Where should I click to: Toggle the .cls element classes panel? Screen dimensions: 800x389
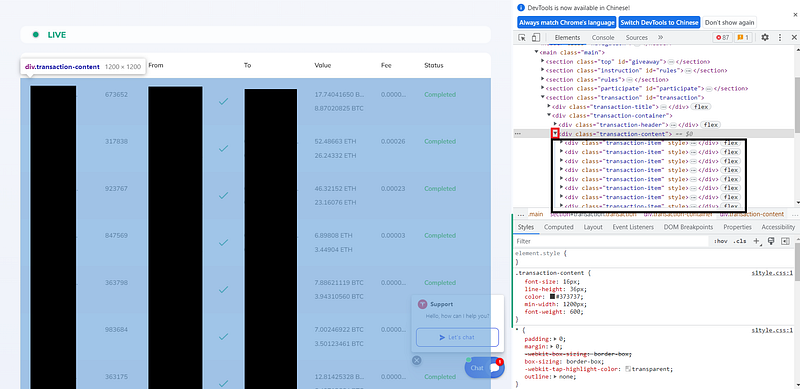pos(740,241)
